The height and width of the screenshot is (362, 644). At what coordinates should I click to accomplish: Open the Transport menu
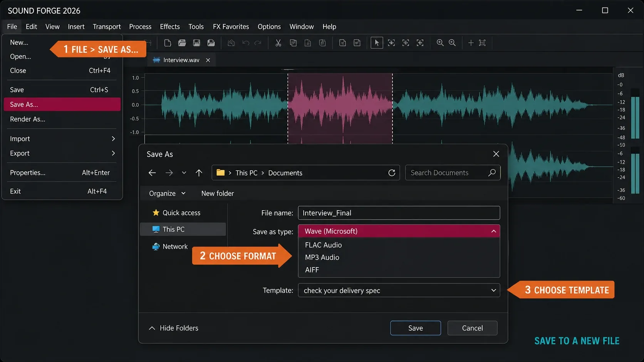pyautogui.click(x=107, y=27)
